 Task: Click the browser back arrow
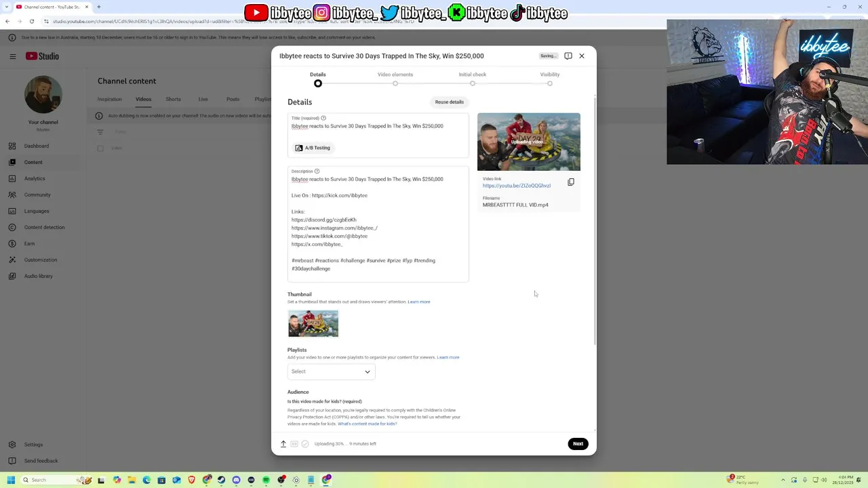(7, 21)
